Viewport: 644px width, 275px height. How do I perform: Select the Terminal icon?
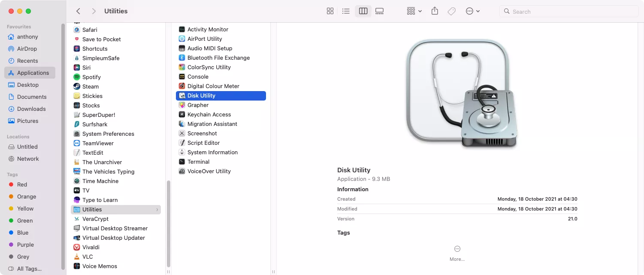[182, 162]
